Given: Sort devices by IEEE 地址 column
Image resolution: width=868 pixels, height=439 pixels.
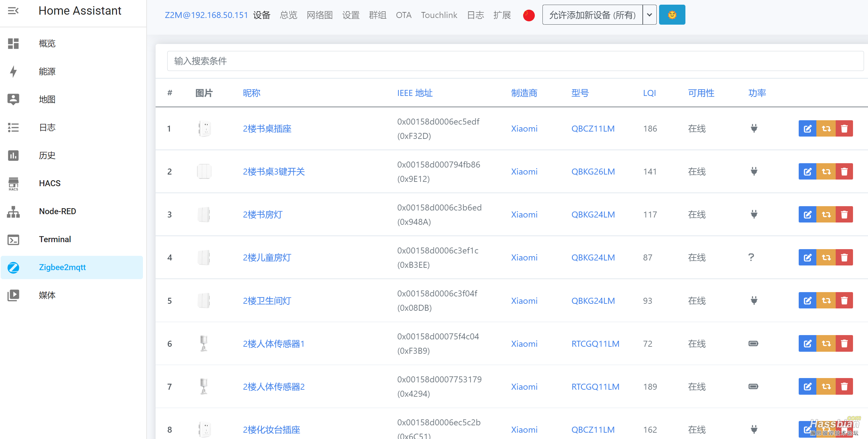Looking at the screenshot, I should pos(415,93).
